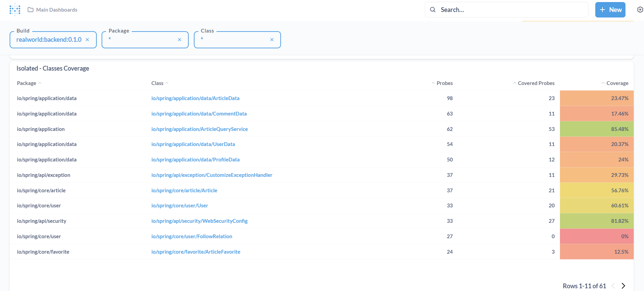The image size is (644, 291).
Task: Click the 23.47% coverage cell
Action: pos(597,98)
